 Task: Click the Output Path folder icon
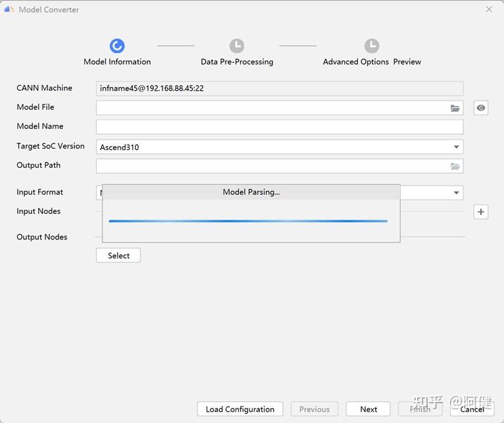pyautogui.click(x=455, y=166)
